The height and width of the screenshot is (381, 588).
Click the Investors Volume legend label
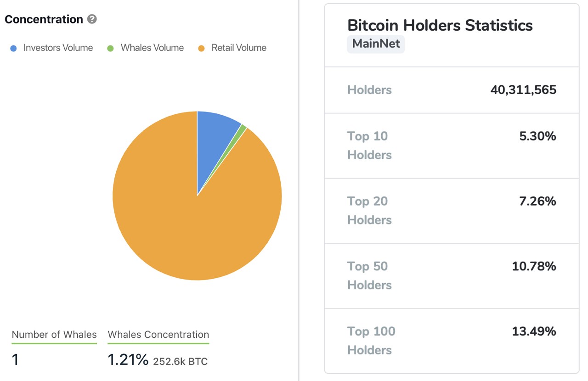coord(58,48)
